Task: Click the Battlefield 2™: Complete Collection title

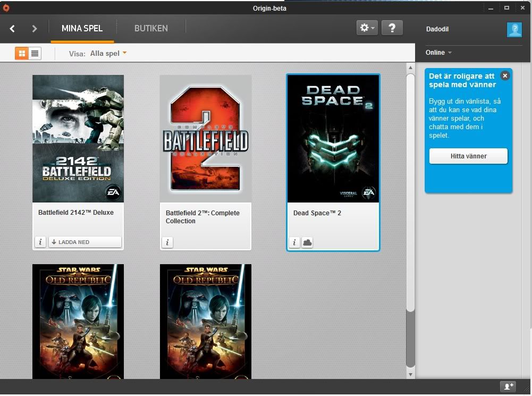Action: coord(202,217)
